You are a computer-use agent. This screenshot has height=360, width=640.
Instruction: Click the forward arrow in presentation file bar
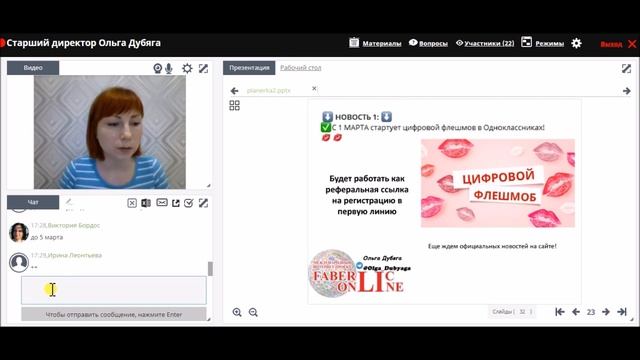[x=627, y=91]
